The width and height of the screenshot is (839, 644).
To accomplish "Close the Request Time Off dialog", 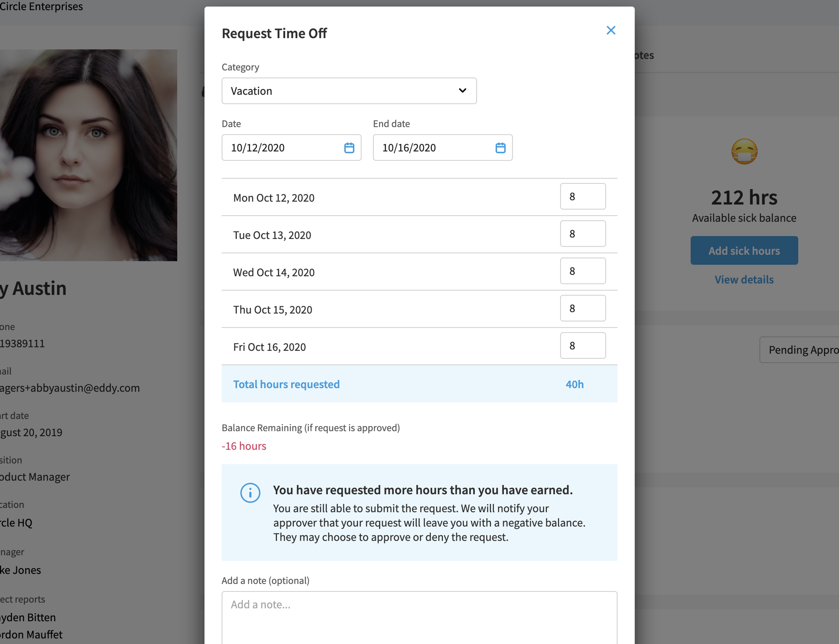I will (610, 30).
